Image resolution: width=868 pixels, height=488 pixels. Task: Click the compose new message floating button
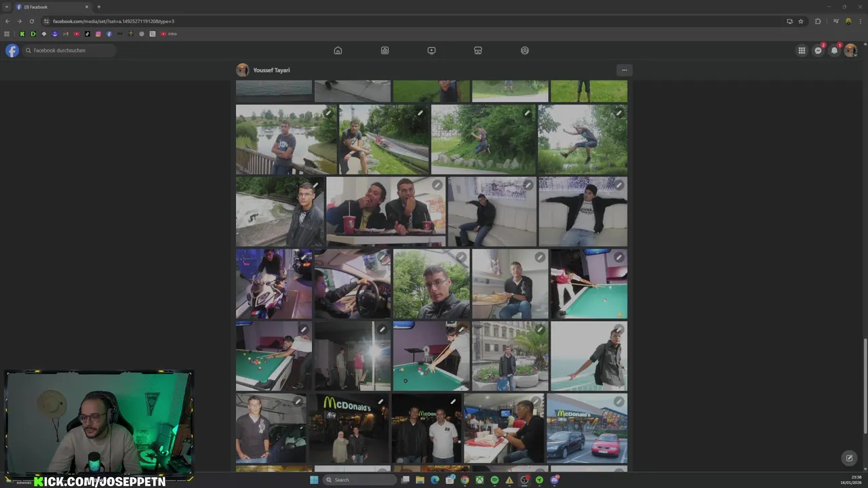coord(849,458)
